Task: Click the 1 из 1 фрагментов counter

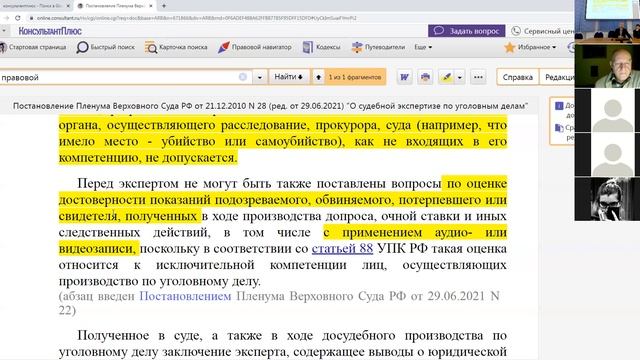Action: (x=355, y=77)
